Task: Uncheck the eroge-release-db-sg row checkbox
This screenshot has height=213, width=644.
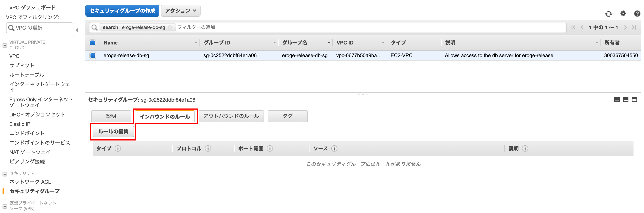Action: [93, 56]
